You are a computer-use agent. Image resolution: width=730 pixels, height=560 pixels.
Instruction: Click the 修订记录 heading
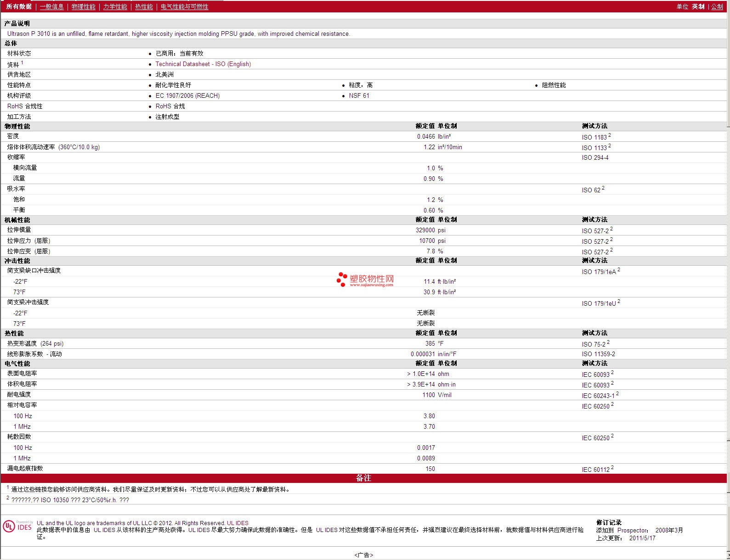609,522
